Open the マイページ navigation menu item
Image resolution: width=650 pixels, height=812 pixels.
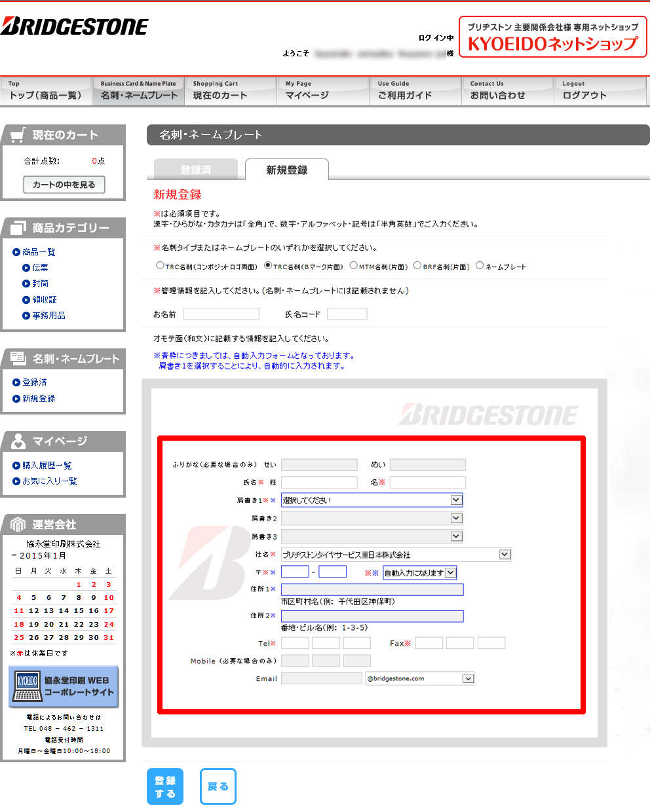click(x=322, y=91)
